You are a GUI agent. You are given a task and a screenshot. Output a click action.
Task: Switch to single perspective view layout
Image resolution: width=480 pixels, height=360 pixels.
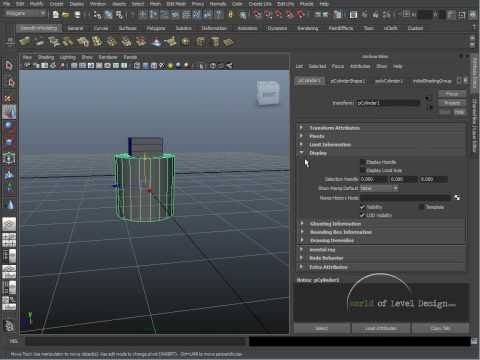pos(9,225)
